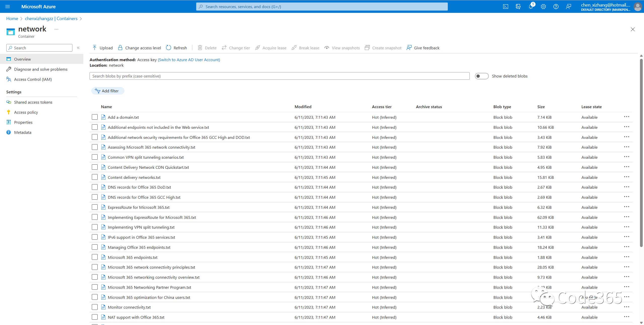Image resolution: width=644 pixels, height=325 pixels.
Task: Open the notifications bell
Action: [x=531, y=7]
